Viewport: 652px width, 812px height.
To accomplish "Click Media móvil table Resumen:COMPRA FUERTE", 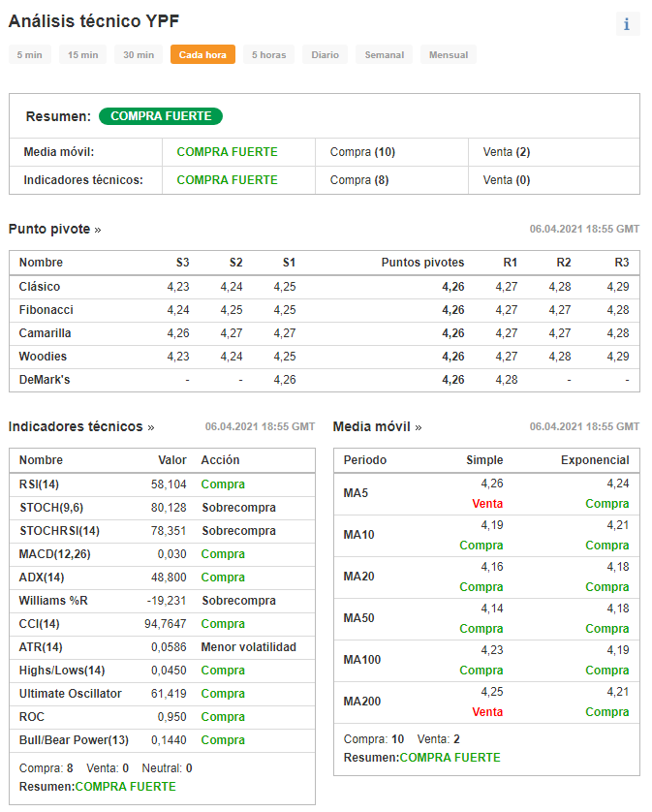I will [x=422, y=758].
